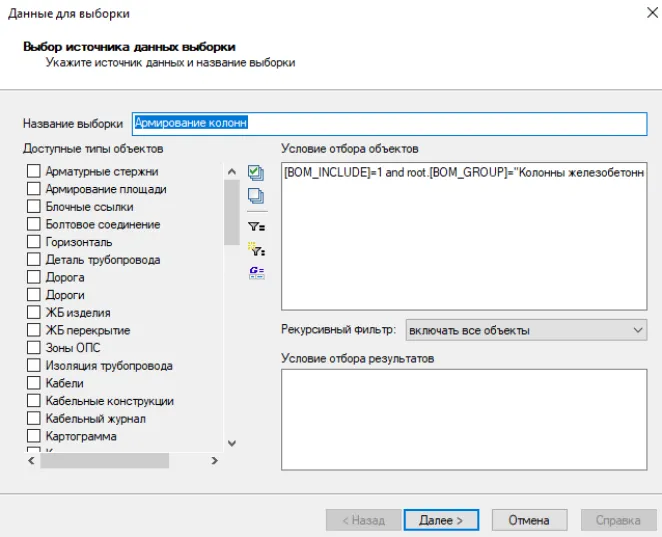Click the Название выборки text field
This screenshot has height=537, width=662.
coord(390,123)
